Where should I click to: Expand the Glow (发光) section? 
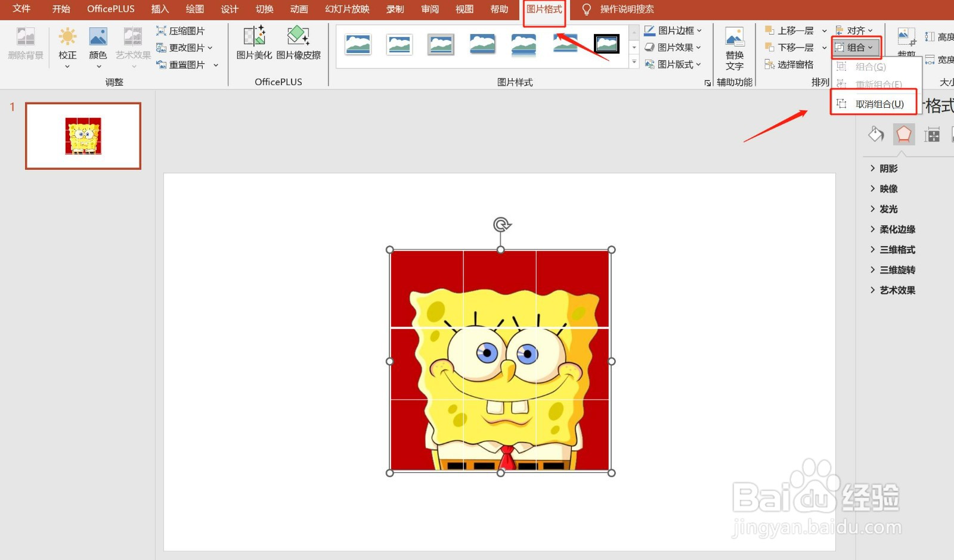[x=884, y=209]
